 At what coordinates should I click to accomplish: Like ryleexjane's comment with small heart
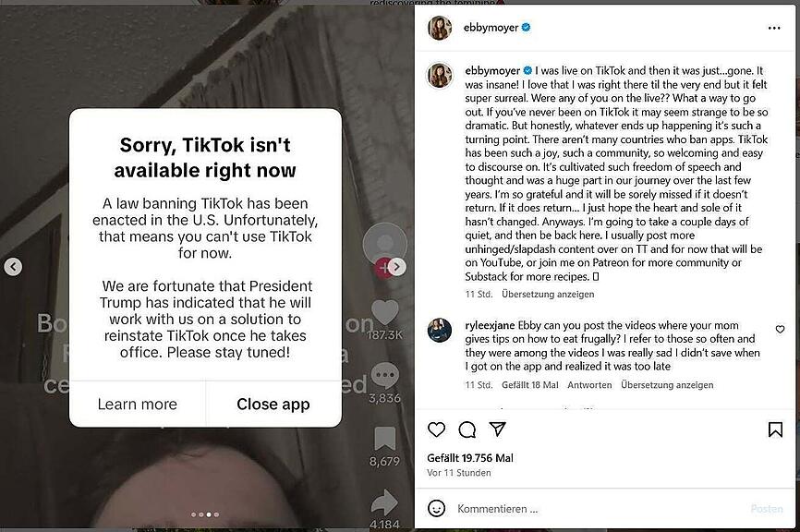780,330
